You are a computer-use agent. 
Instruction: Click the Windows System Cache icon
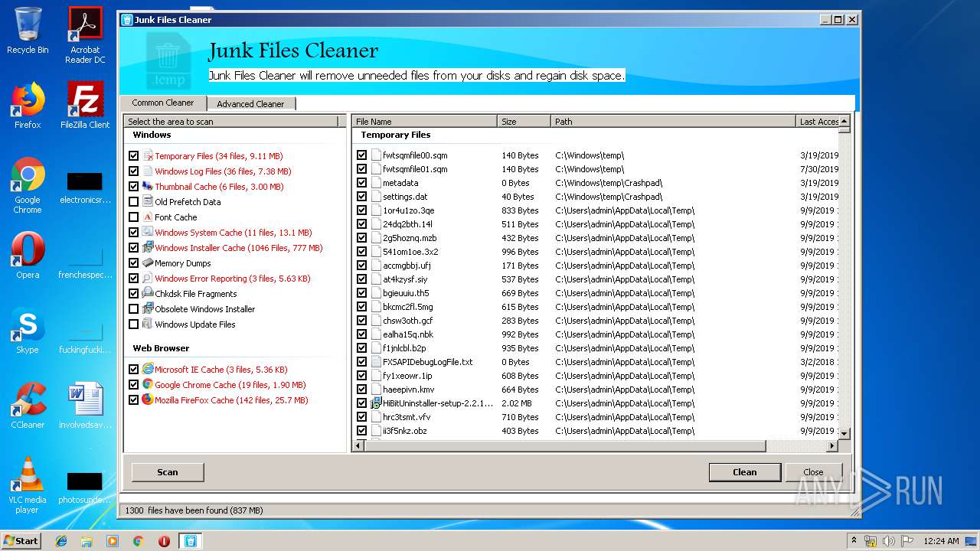(148, 233)
